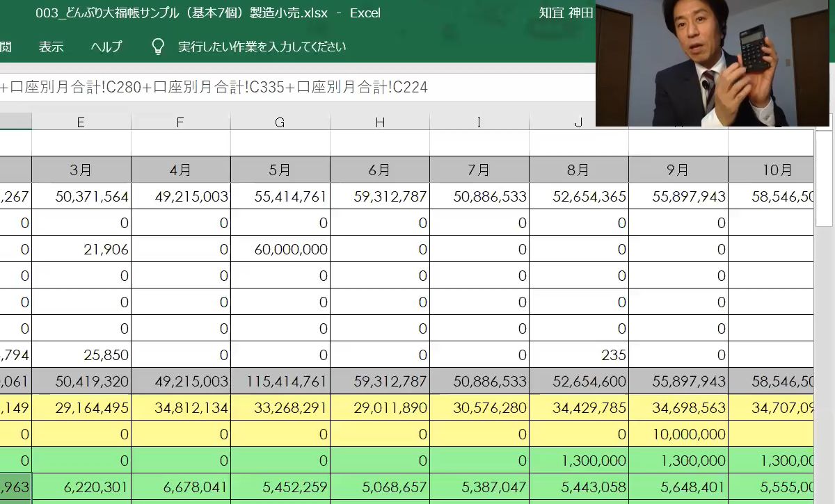Viewport: 835px width, 504px height.
Task: Select the cell with 235 under 8月
Action: [579, 355]
